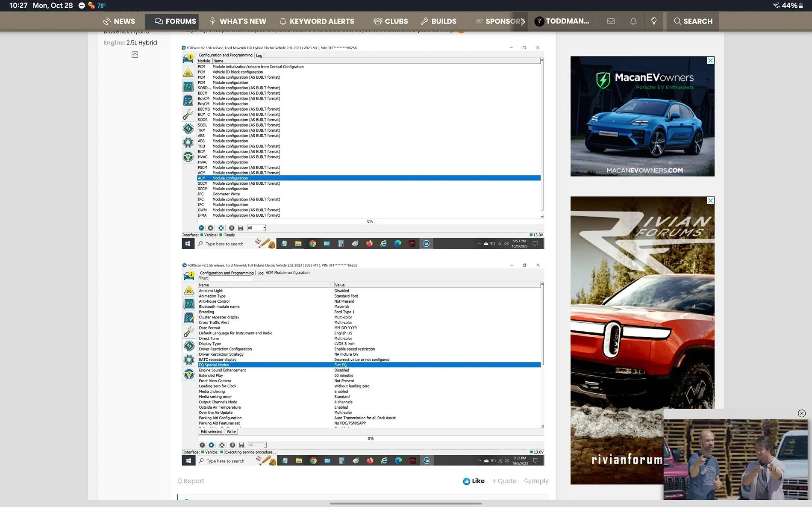The height and width of the screenshot is (507, 812).
Task: Click stop icon in ACM configuration FORScan toolbar
Action: point(211,445)
